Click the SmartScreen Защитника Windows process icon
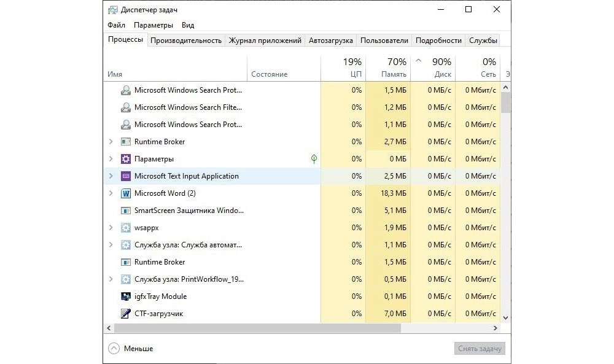 tap(126, 211)
